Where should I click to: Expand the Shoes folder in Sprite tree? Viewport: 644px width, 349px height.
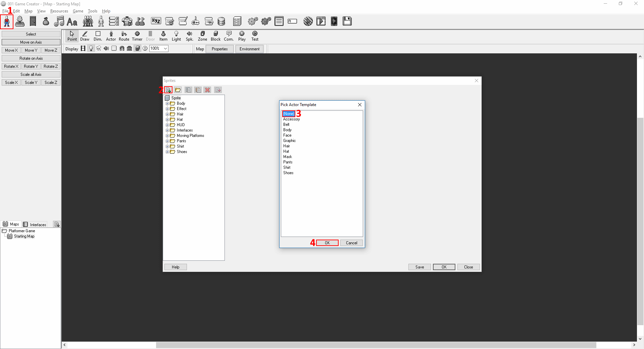pyautogui.click(x=167, y=152)
